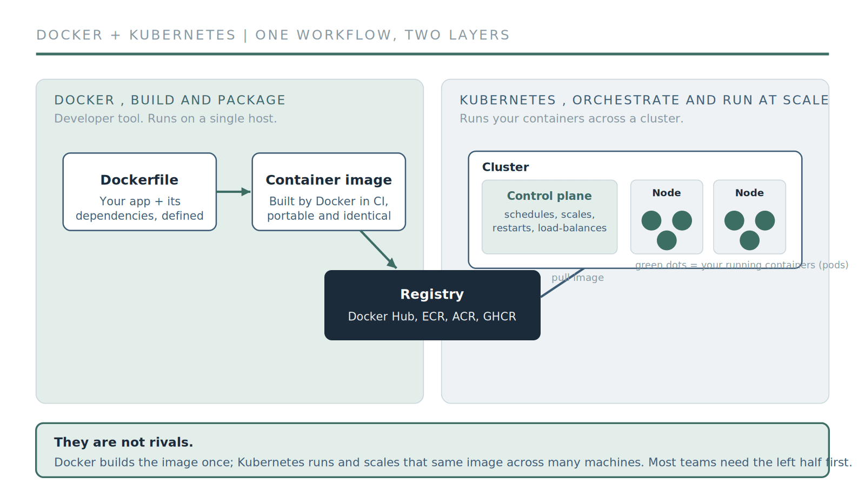Click 'schedules, scales, restarts, load-balances' text
Image resolution: width=865 pixels, height=504 pixels.
[549, 221]
